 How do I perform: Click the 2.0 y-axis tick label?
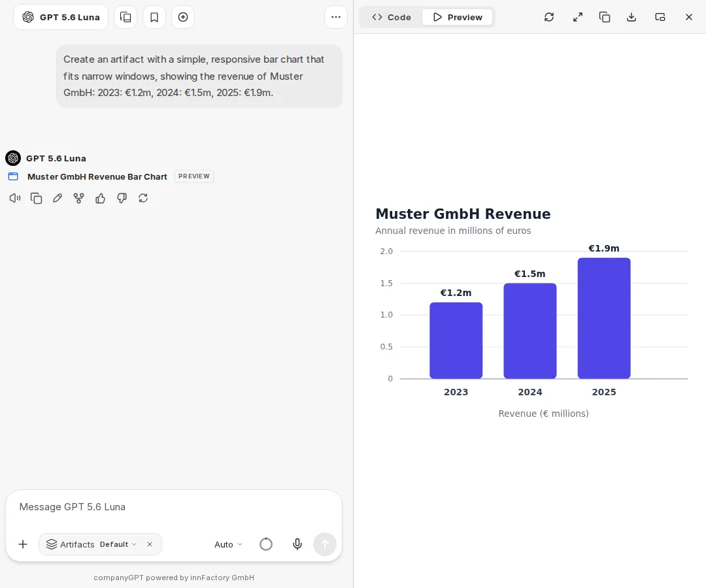[386, 251]
